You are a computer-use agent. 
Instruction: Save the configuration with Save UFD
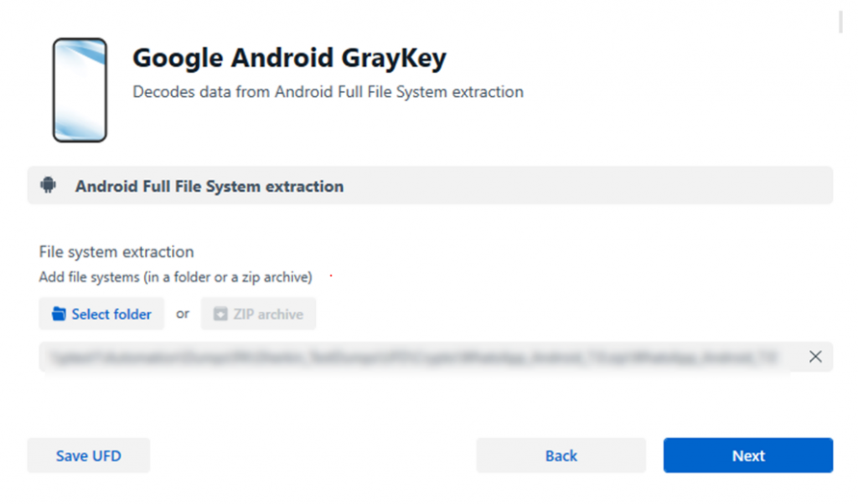pyautogui.click(x=89, y=455)
